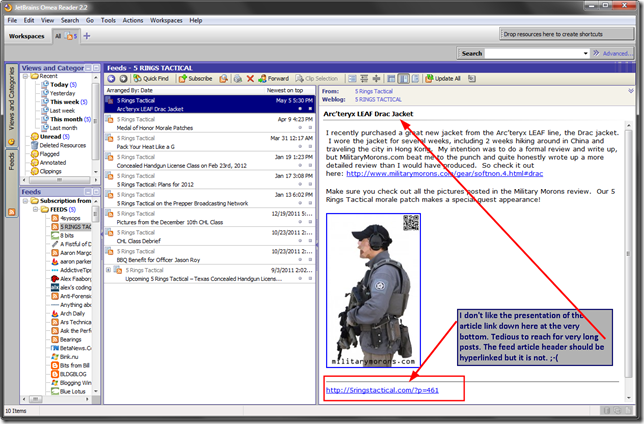Select the 4sysops feed

tap(66, 218)
